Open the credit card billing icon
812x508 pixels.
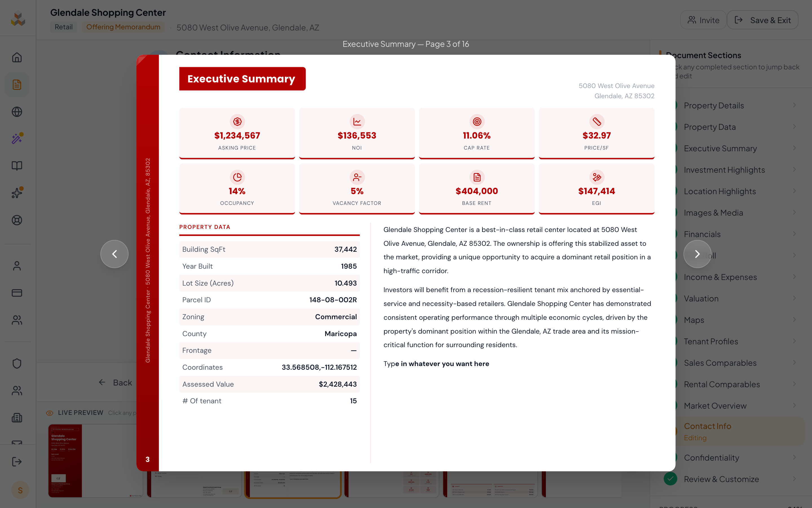coord(17,293)
